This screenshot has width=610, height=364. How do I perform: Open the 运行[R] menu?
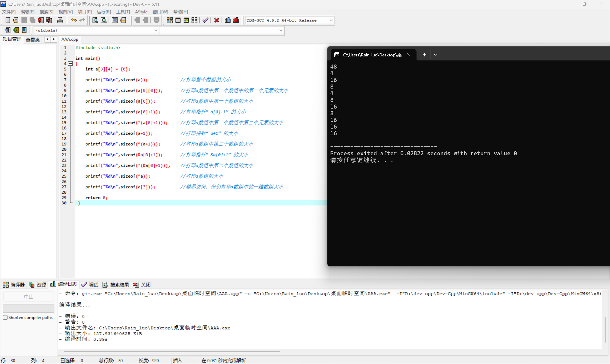click(104, 12)
